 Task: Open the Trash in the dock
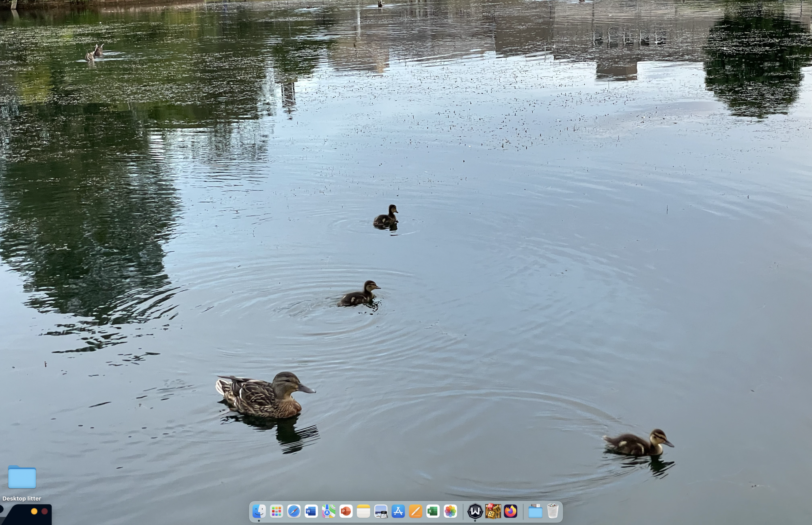coord(553,511)
